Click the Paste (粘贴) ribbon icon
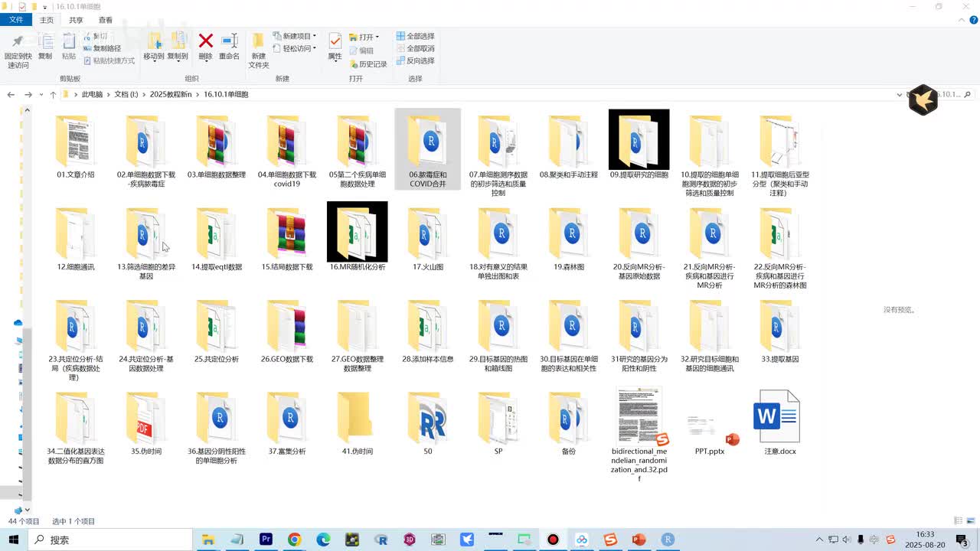 pyautogui.click(x=69, y=43)
